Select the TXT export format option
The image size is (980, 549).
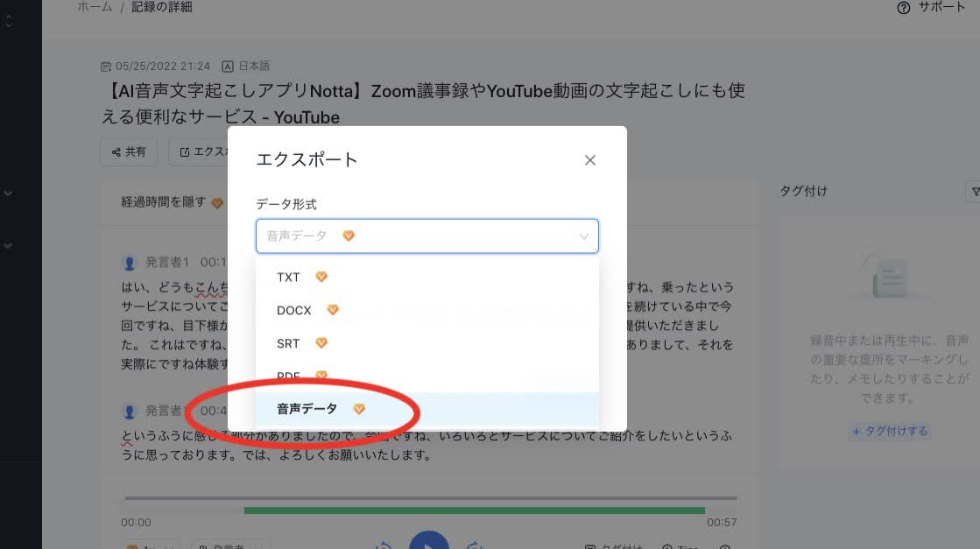[427, 277]
